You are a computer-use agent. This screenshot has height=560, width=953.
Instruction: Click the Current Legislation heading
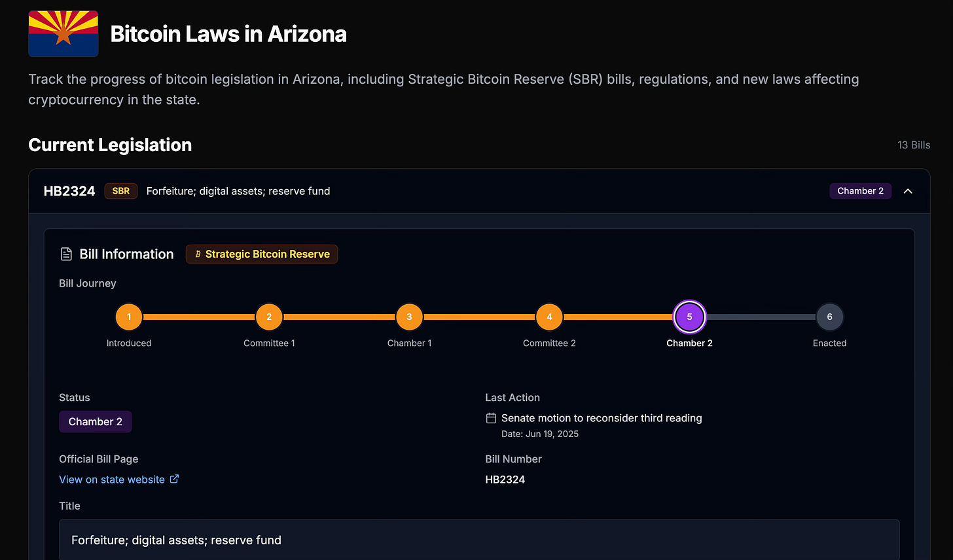(110, 145)
